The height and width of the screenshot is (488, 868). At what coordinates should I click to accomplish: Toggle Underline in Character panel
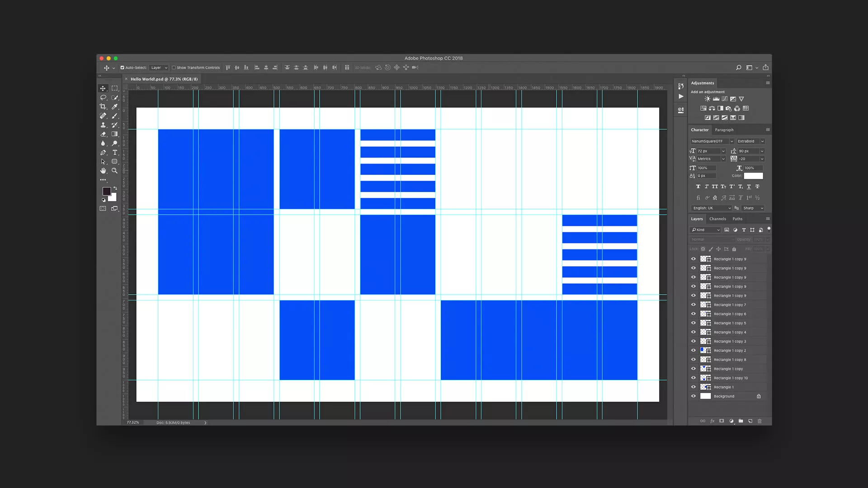pos(749,187)
